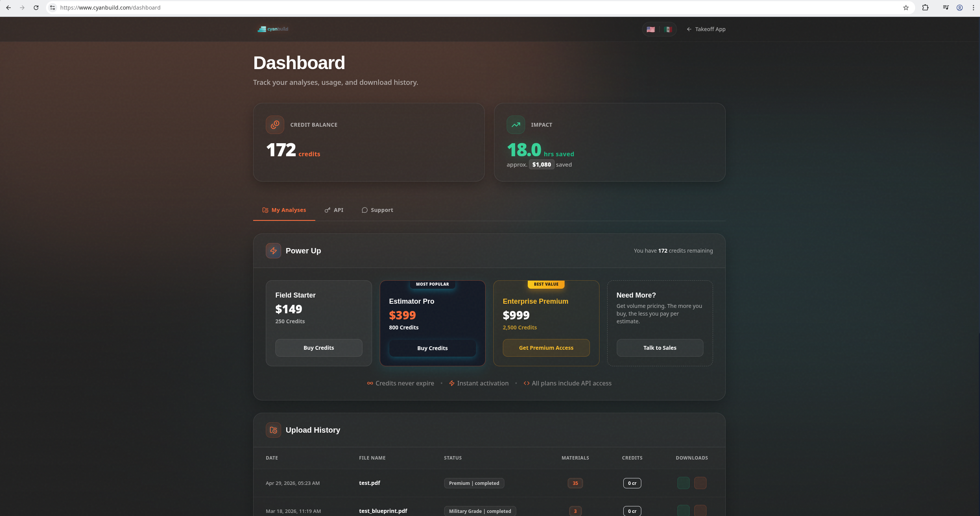
Task: Click Get Premium Access button
Action: (x=546, y=348)
